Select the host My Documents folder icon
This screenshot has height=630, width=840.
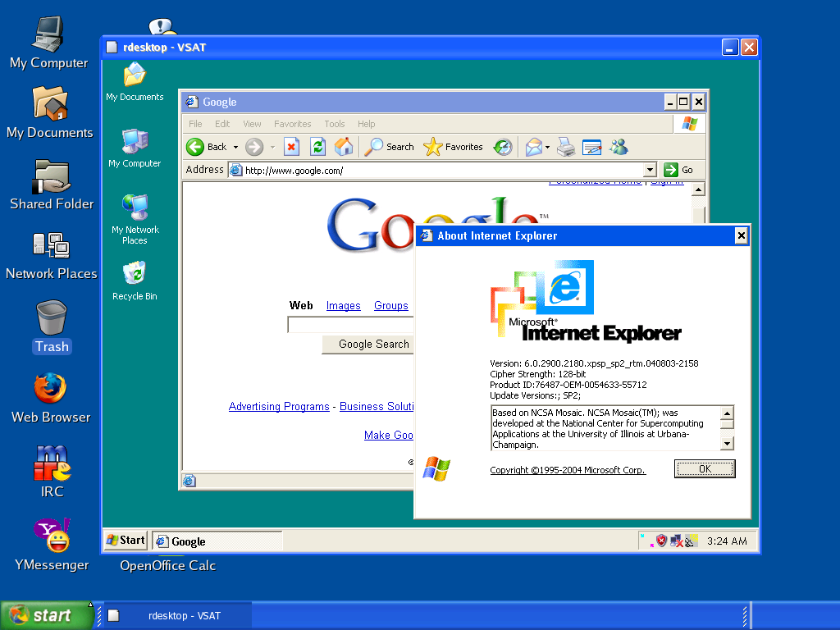[x=49, y=112]
